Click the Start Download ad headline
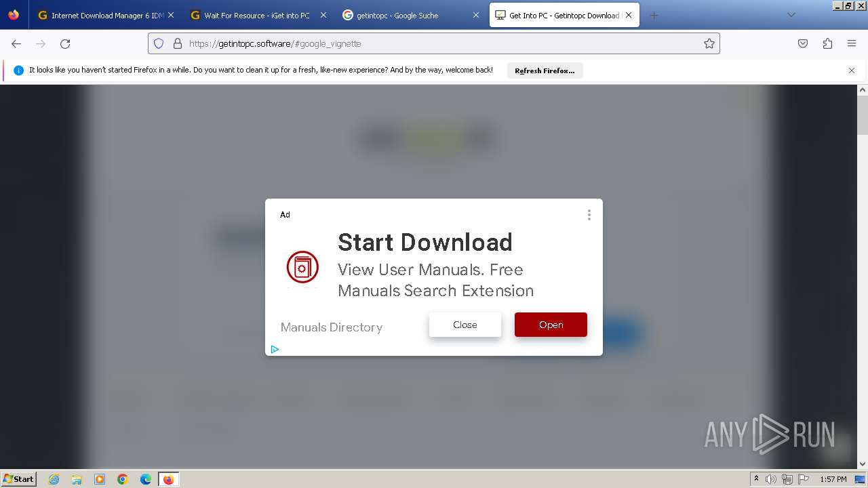 pos(425,242)
